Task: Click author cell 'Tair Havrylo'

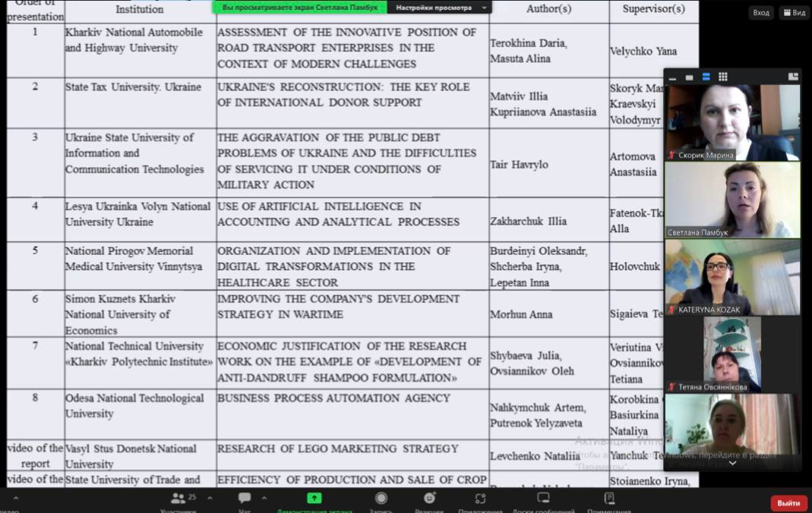Action: tap(549, 165)
